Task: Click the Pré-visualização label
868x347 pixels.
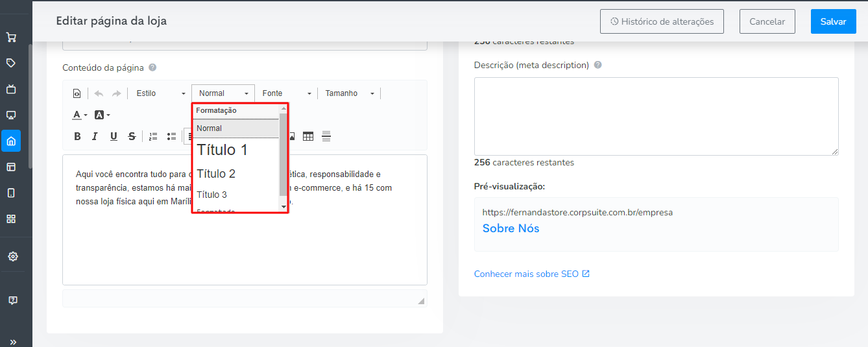Action: pyautogui.click(x=509, y=186)
